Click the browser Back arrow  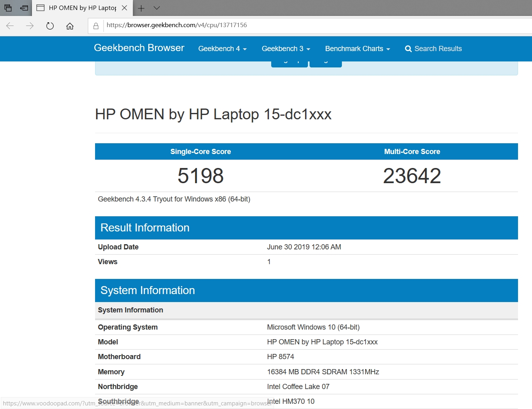tap(10, 26)
